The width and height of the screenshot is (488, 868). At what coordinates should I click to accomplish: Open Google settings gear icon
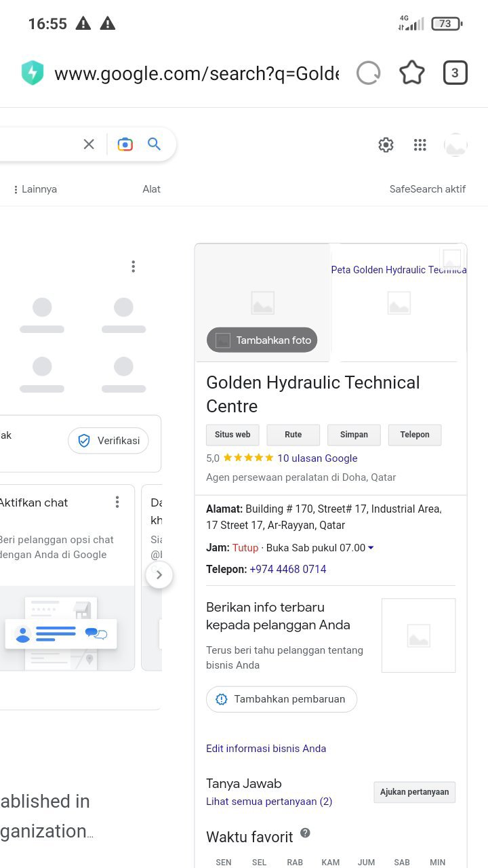click(386, 144)
